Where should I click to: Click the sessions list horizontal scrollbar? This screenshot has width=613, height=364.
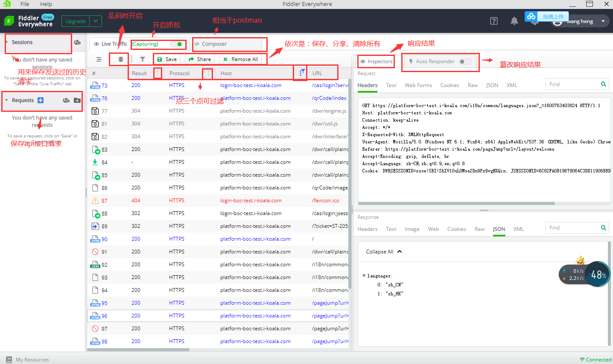(x=138, y=350)
